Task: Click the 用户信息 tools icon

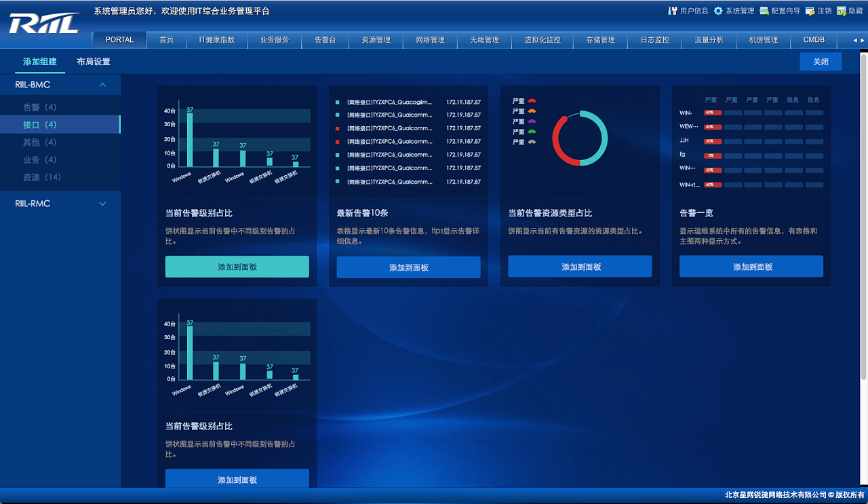Action: click(x=673, y=11)
